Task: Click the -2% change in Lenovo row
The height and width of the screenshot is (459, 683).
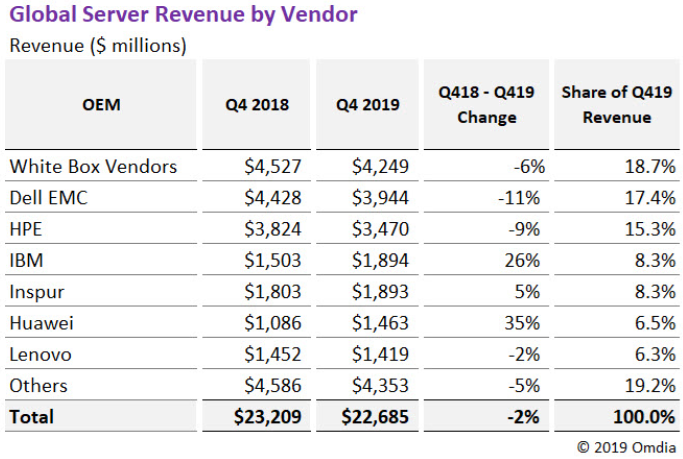Action: (524, 355)
